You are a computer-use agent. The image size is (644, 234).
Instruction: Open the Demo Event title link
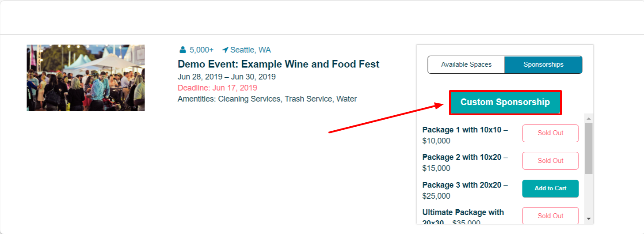click(278, 64)
